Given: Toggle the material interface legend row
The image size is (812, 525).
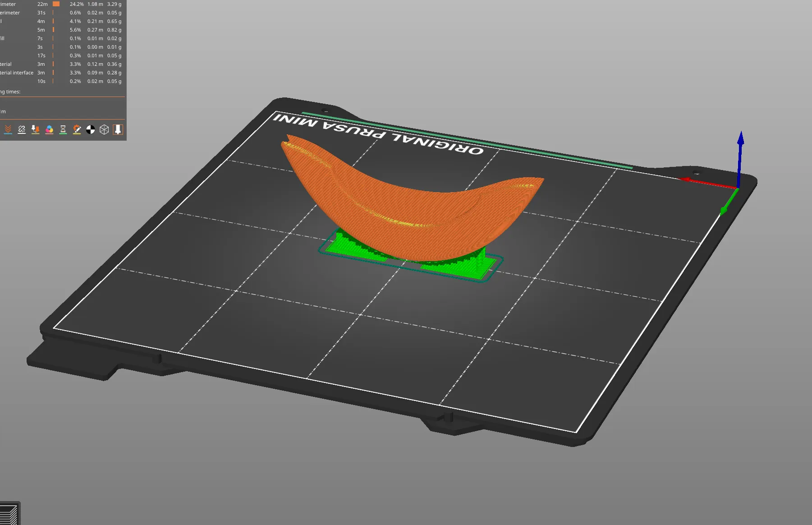Looking at the screenshot, I should [x=62, y=73].
